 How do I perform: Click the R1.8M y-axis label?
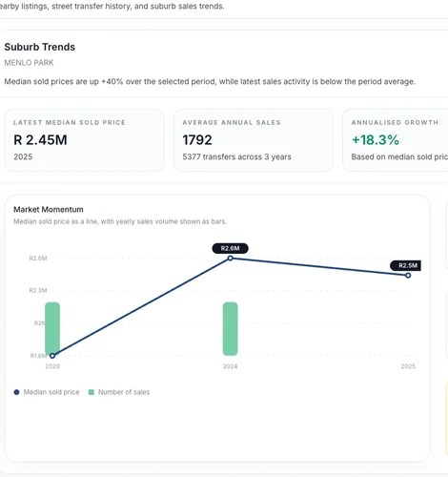[38, 356]
